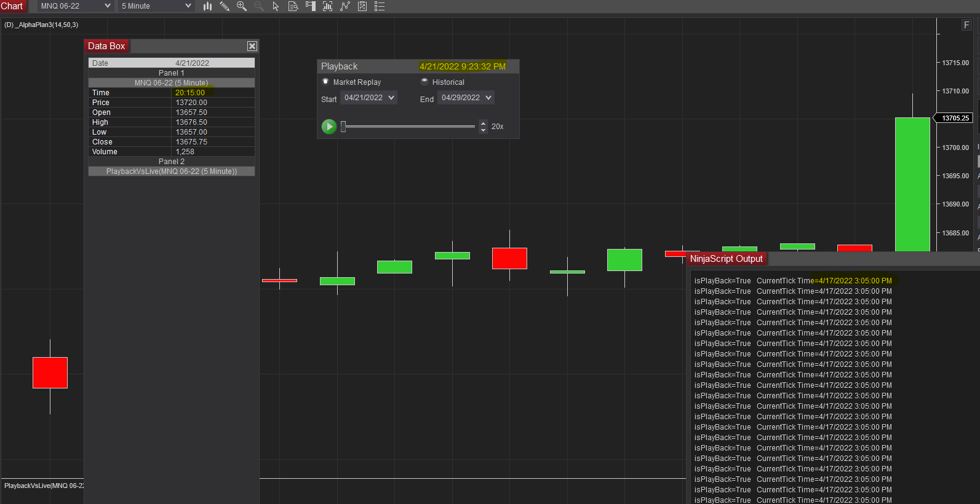This screenshot has width=980, height=504.
Task: Open the End date dropdown
Action: (466, 98)
